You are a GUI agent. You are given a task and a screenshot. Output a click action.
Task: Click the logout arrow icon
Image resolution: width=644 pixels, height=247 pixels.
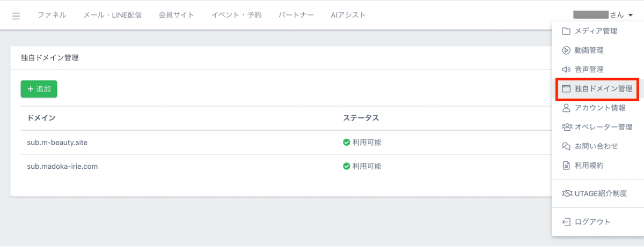[566, 222]
